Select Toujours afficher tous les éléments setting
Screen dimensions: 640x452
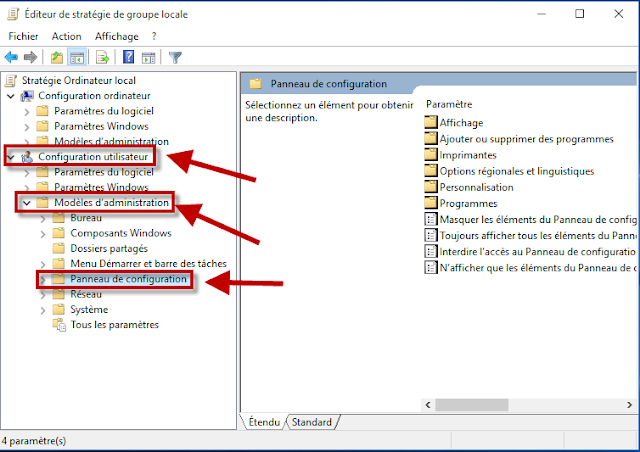point(538,236)
